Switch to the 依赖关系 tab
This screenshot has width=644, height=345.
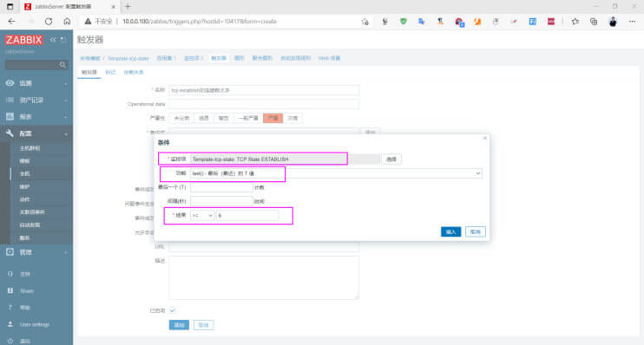click(134, 72)
